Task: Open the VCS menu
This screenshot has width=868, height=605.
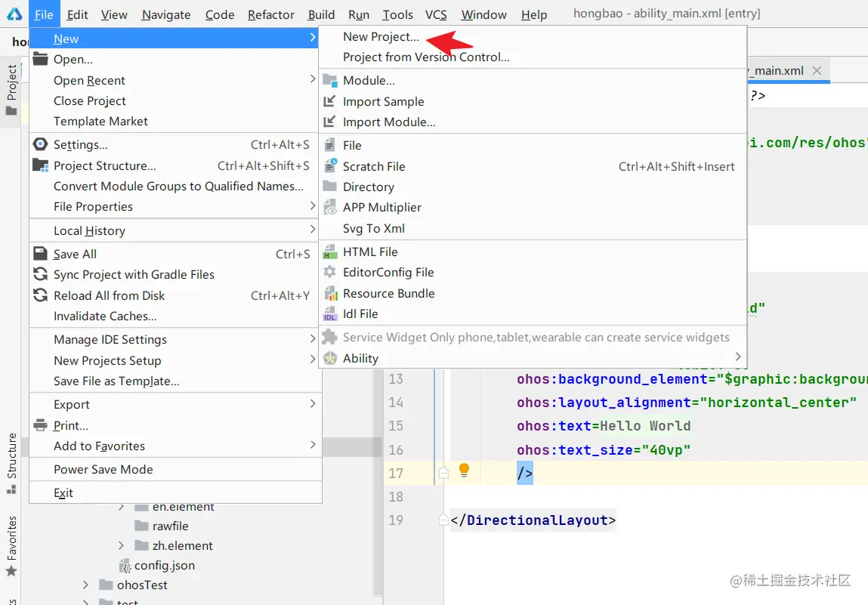Action: (436, 14)
